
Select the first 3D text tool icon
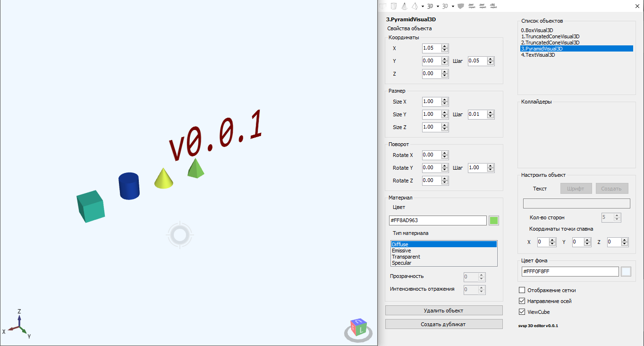pos(430,6)
